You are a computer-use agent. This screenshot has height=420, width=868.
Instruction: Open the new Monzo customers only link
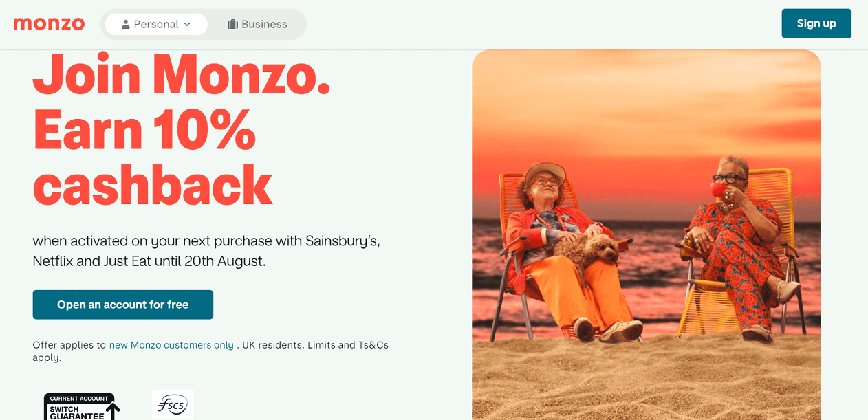[x=171, y=344]
